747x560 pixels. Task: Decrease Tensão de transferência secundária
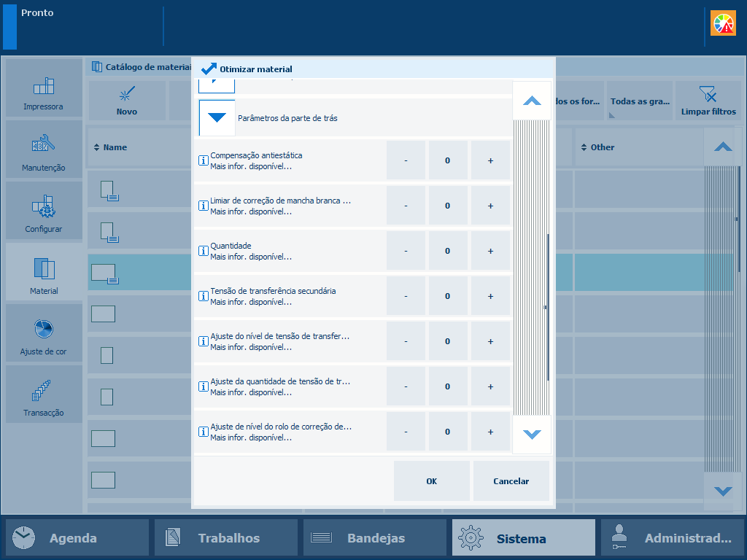(406, 296)
